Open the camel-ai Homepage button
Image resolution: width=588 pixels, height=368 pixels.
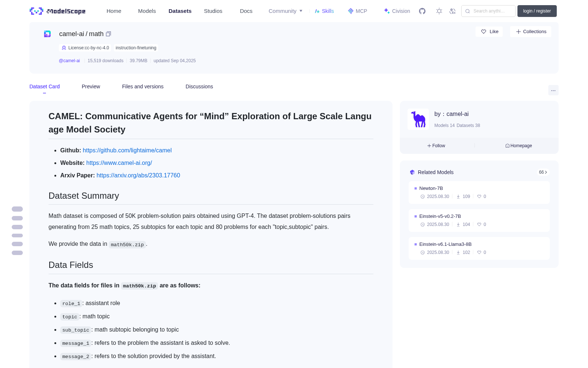(519, 146)
